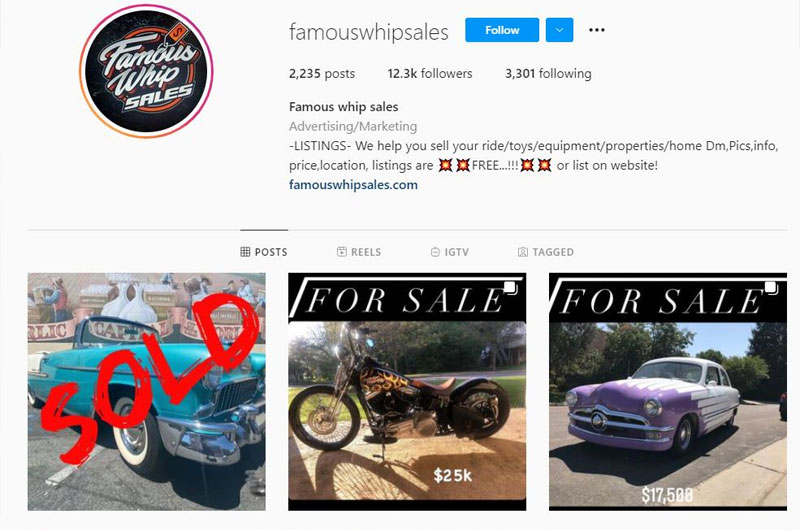Click the carousel icon on motorcycle post
Viewport: 800px width, 530px height.
[x=510, y=288]
